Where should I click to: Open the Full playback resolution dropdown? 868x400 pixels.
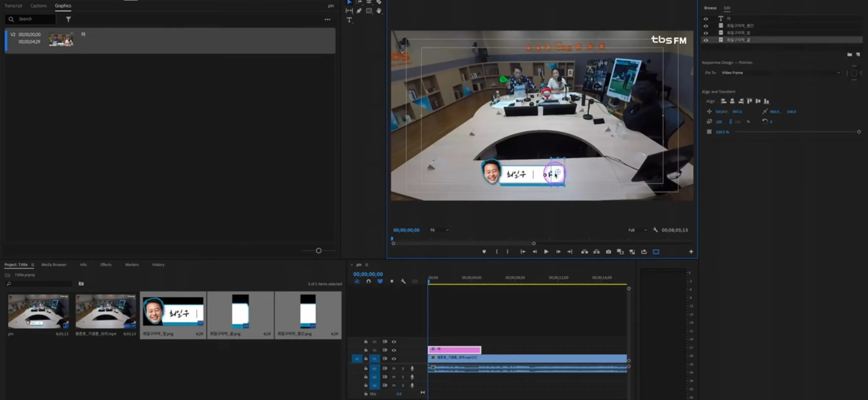[637, 230]
